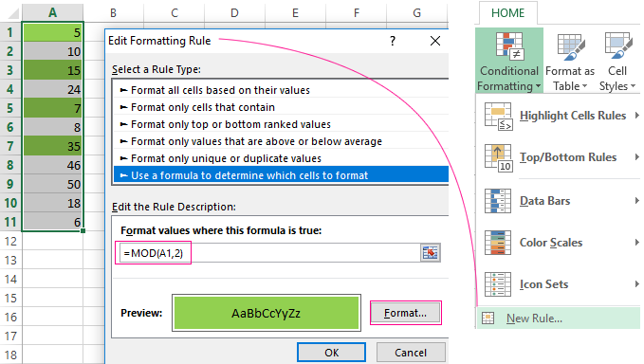Click cell A4 containing 24
644x364 pixels.
[x=52, y=89]
